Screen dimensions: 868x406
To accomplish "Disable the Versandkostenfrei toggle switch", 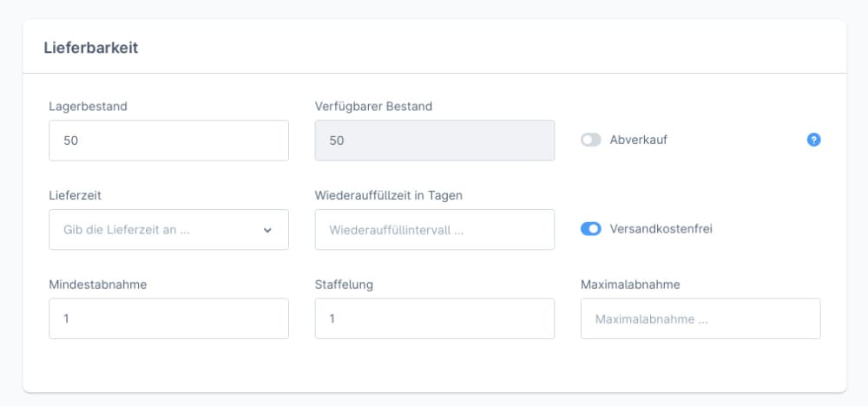I will point(591,229).
